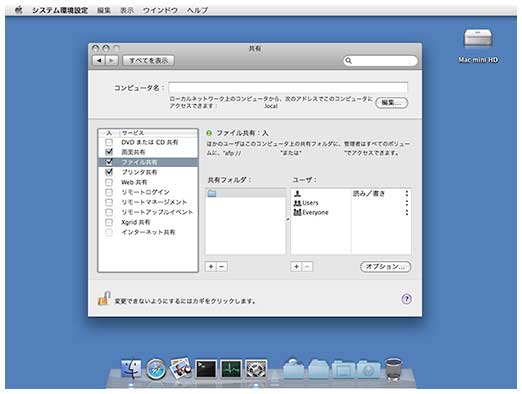
Task: Open the システム環境設定 menu
Action: [60, 10]
